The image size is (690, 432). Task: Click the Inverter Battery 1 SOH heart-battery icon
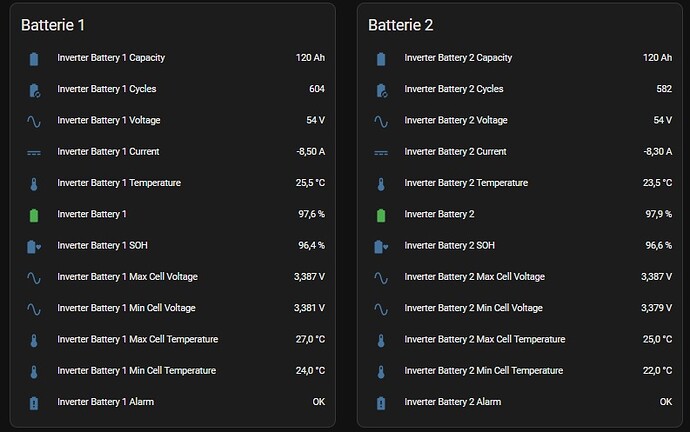click(x=34, y=247)
